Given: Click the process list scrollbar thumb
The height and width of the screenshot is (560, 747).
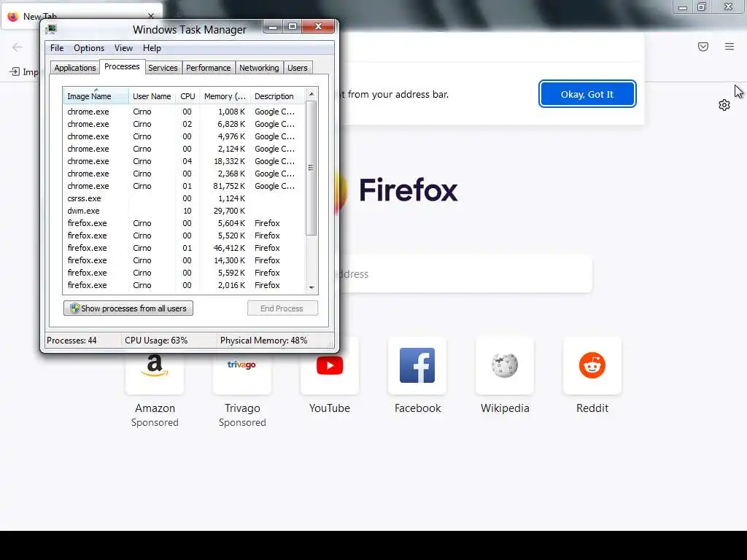Looking at the screenshot, I should (x=311, y=168).
